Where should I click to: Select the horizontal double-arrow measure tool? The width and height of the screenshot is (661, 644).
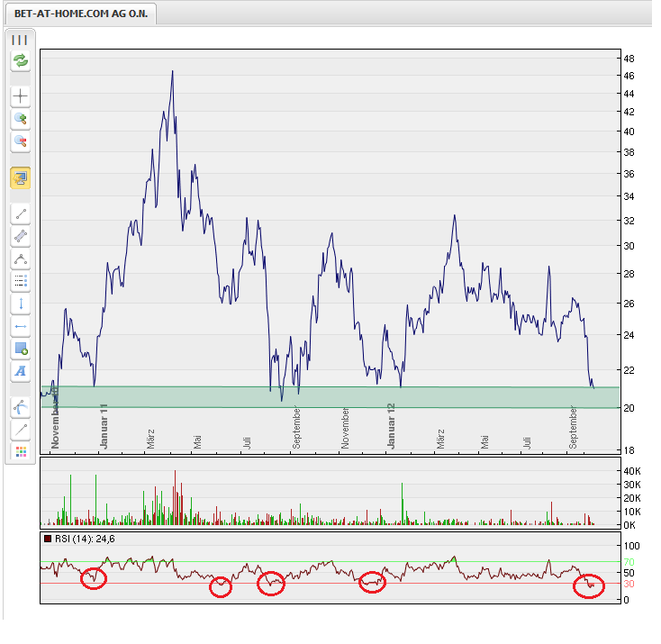(x=20, y=326)
